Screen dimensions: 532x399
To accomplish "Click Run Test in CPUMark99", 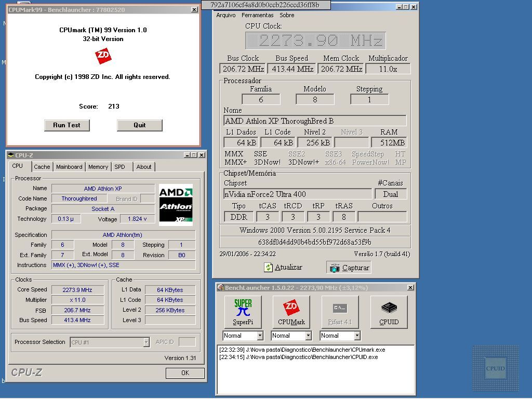I will click(67, 125).
